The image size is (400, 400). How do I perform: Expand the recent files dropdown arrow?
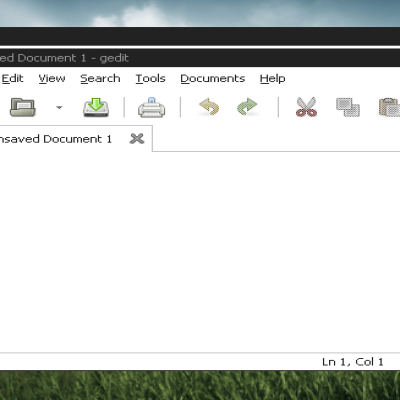click(59, 107)
